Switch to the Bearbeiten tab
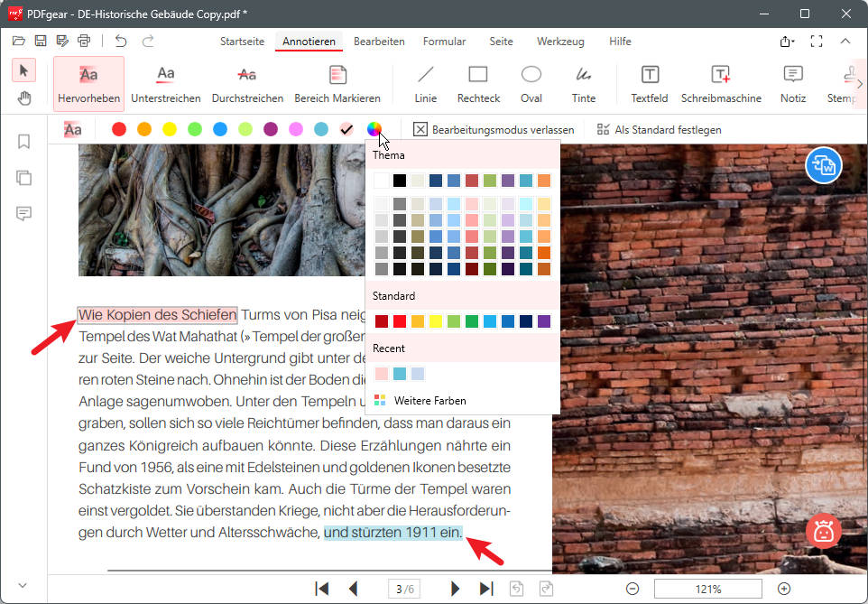This screenshot has height=604, width=868. click(379, 42)
